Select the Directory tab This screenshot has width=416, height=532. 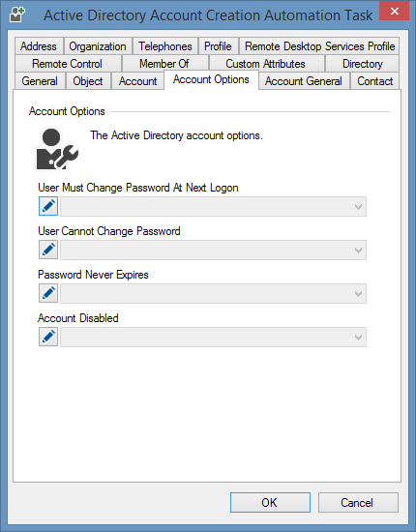(363, 64)
